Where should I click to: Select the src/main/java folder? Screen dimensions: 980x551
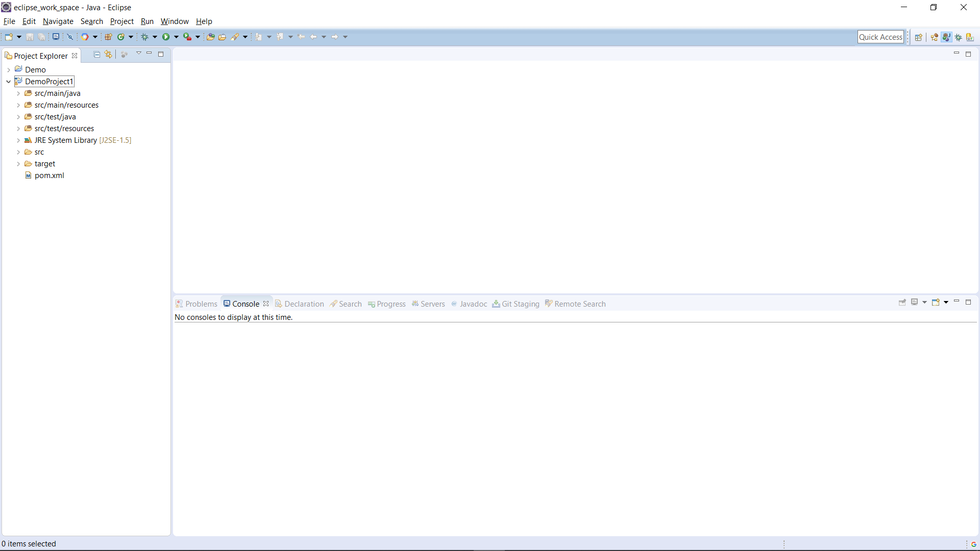pyautogui.click(x=57, y=93)
